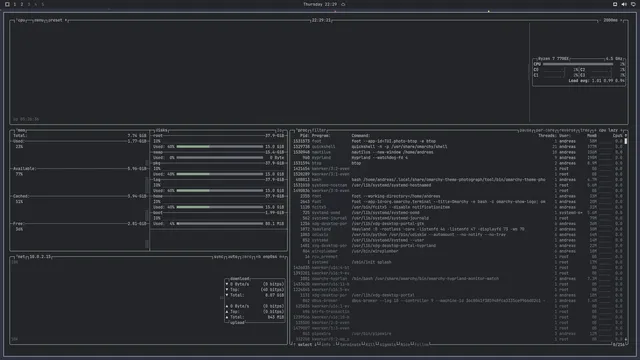640x360 pixels.
Task: Select the bash process row
Action: (x=457, y=180)
